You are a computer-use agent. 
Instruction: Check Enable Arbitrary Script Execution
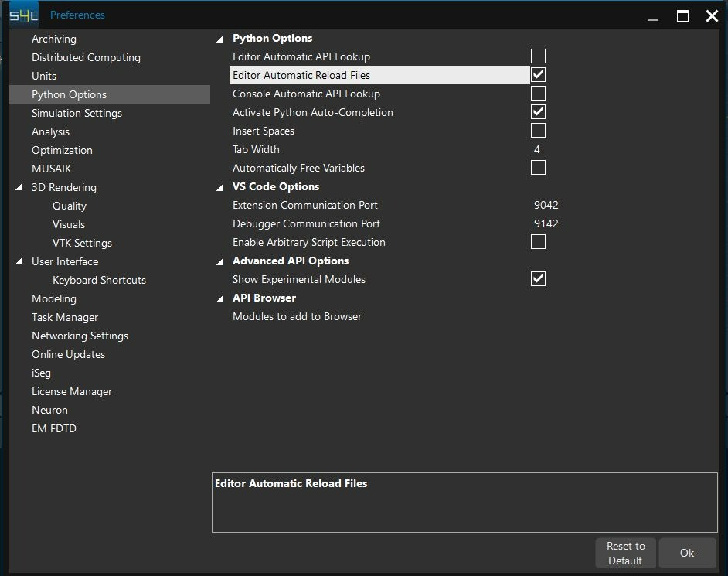[538, 242]
